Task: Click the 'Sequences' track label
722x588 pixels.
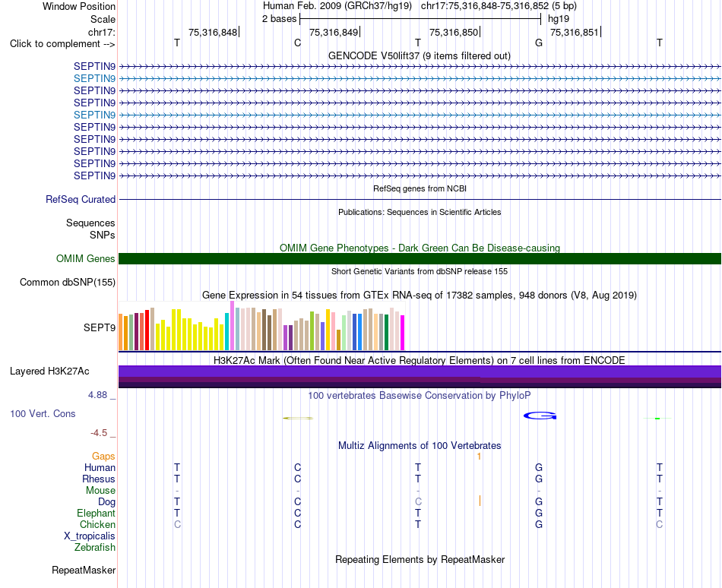Action: 90,223
